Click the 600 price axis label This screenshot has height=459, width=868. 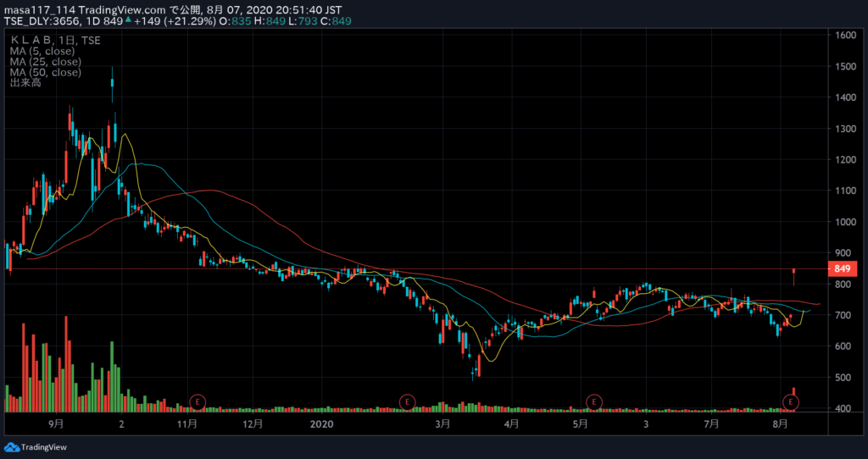tap(843, 346)
